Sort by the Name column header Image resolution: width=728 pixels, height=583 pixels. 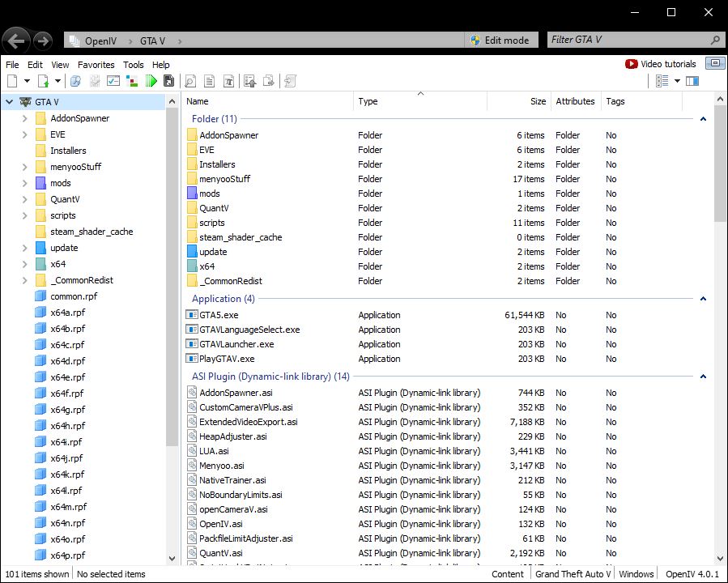tap(268, 101)
